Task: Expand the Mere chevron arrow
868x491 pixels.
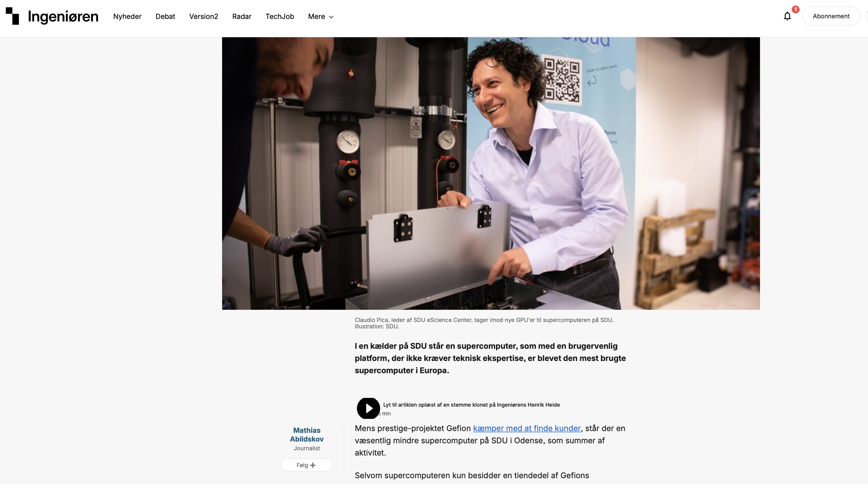Action: (x=331, y=17)
